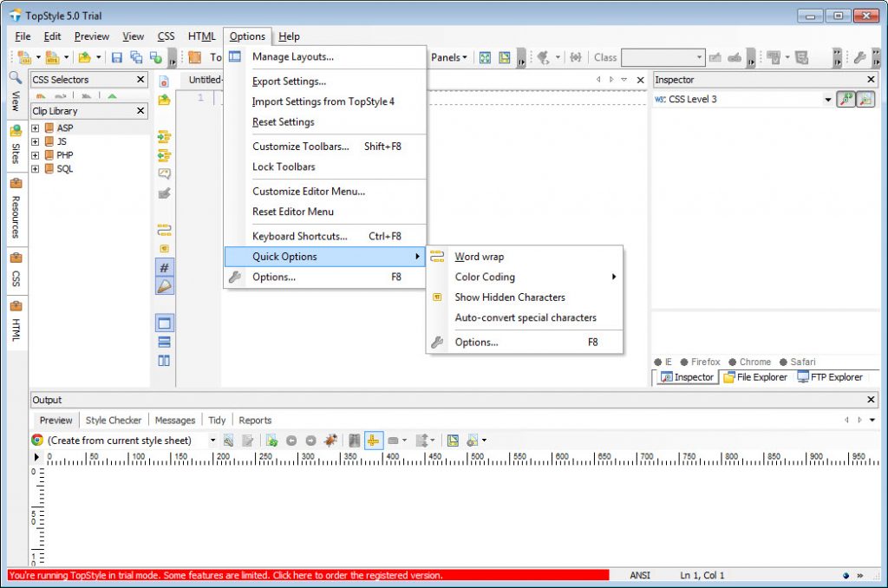This screenshot has height=588, width=888.
Task: Switch to the File Explorer tab
Action: [x=755, y=377]
